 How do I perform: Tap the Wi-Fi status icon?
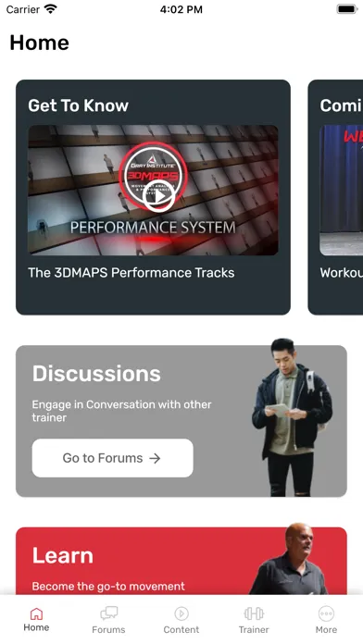point(51,9)
